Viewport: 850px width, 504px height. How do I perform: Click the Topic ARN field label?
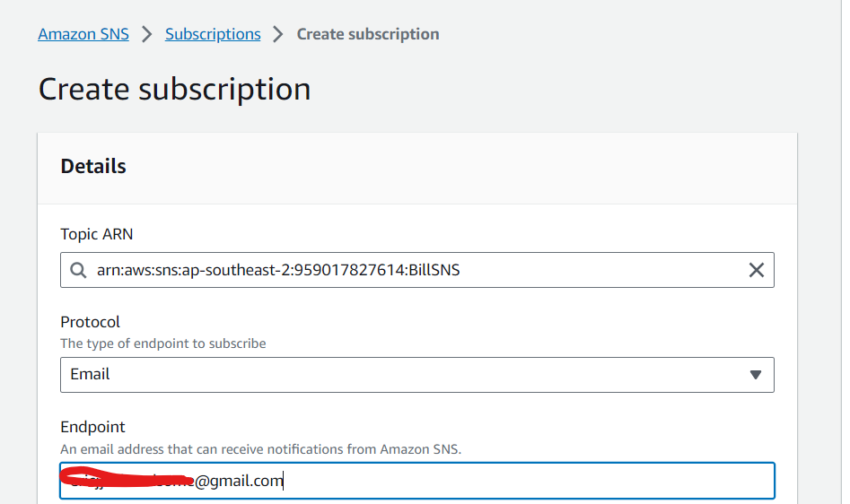97,234
